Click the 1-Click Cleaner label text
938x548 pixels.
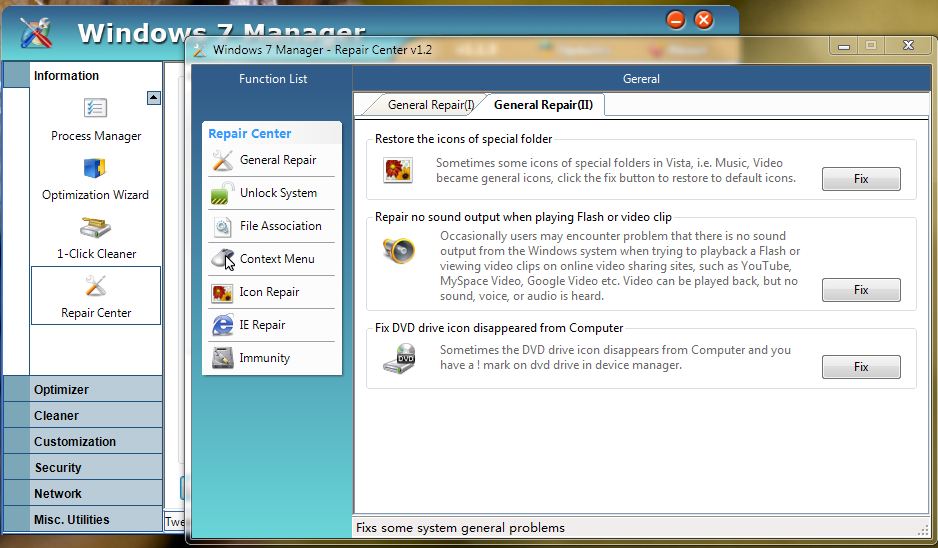click(96, 254)
